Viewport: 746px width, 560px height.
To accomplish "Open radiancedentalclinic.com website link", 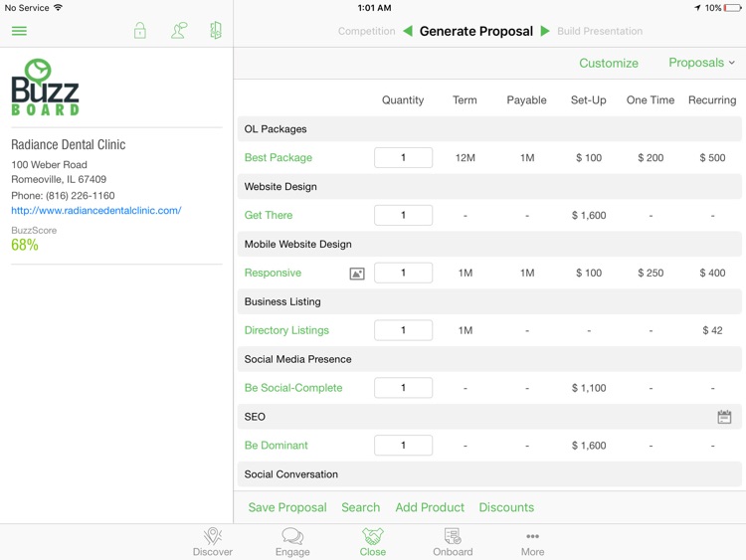I will (x=96, y=210).
